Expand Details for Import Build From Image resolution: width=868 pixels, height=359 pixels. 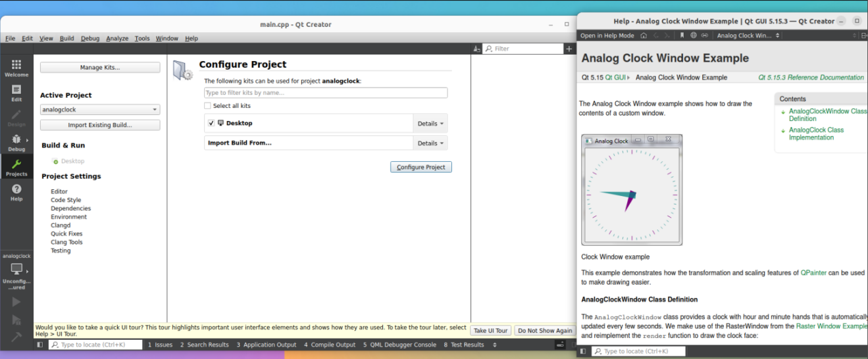[x=430, y=143]
